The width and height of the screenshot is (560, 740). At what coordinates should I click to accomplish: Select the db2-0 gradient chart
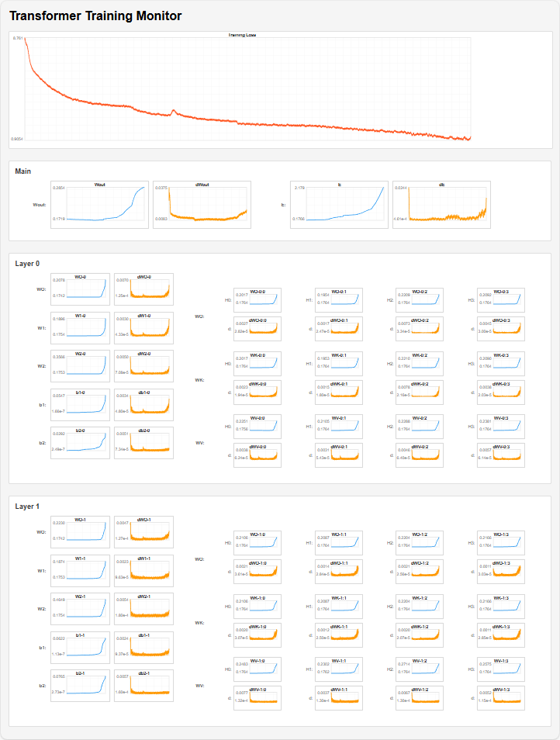(x=143, y=441)
